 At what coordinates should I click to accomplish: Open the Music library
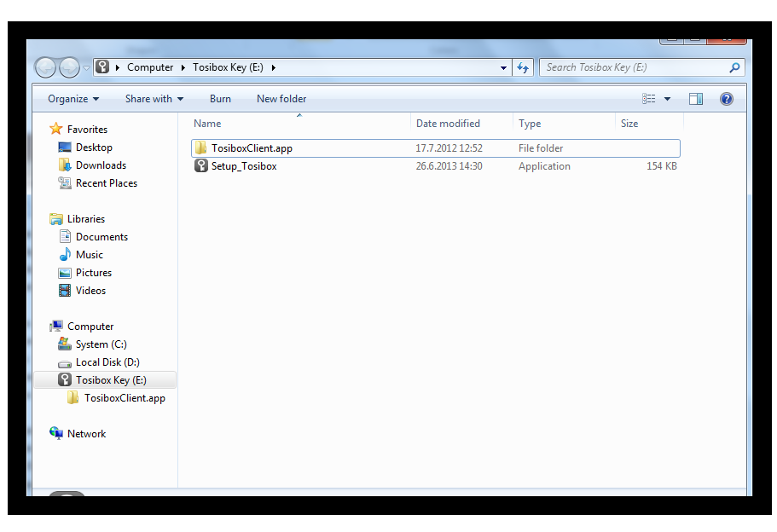click(x=90, y=255)
